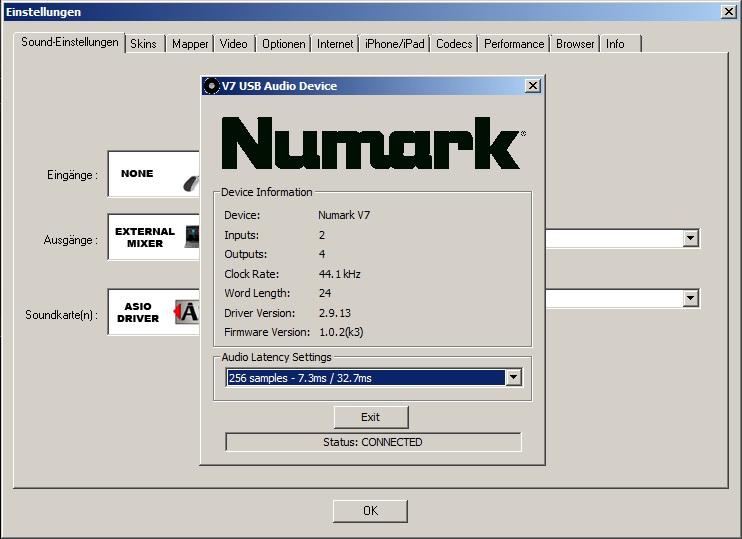Click the Ausgänge label
The width and height of the screenshot is (742, 539).
pos(71,240)
